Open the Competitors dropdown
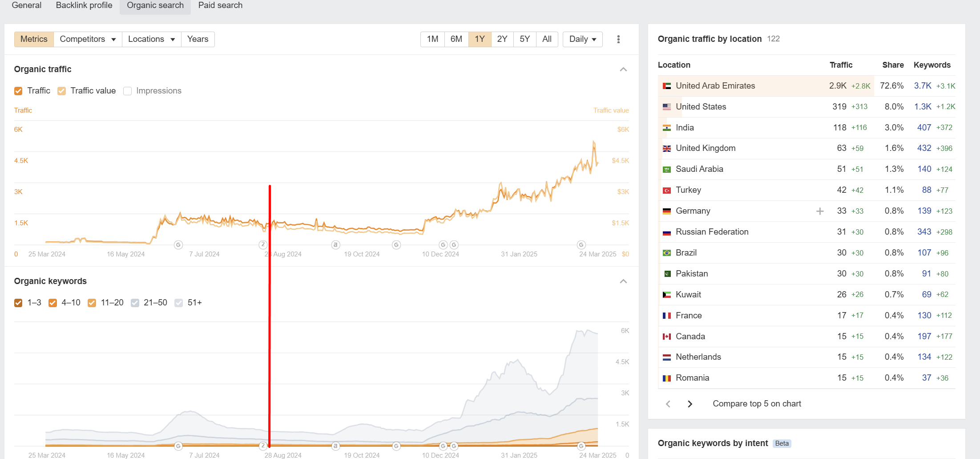Screen dimensions: 980x459 pyautogui.click(x=88, y=39)
